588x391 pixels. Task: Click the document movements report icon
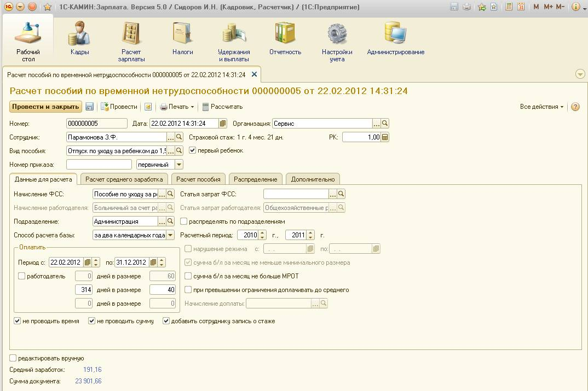tap(148, 107)
